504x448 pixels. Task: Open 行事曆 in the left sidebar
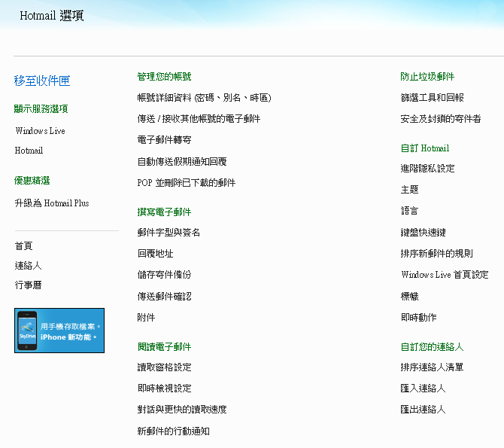pyautogui.click(x=28, y=285)
